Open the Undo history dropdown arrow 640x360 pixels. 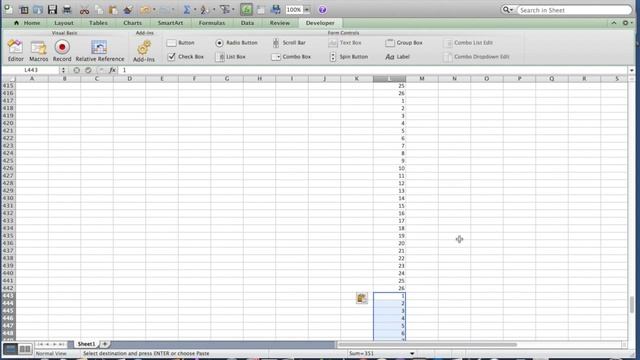point(154,10)
